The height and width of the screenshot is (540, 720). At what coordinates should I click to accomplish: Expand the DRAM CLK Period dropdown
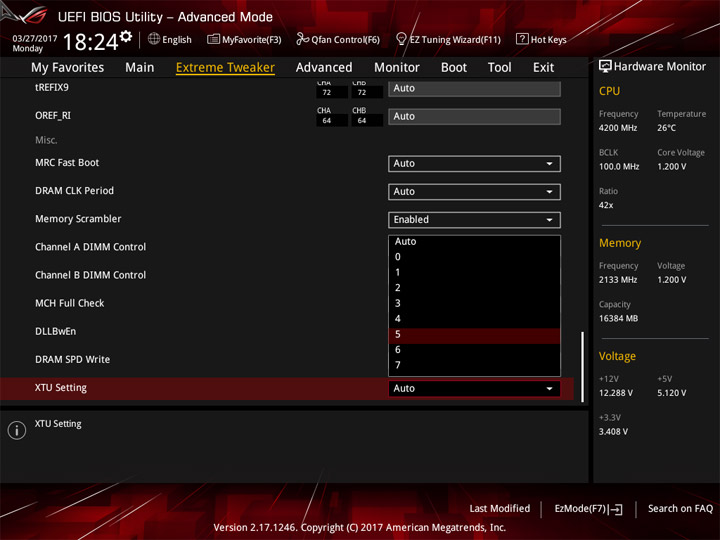coord(474,191)
